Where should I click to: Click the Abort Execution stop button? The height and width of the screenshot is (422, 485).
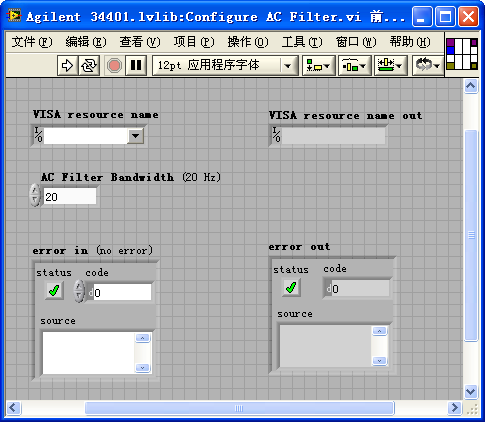(114, 65)
